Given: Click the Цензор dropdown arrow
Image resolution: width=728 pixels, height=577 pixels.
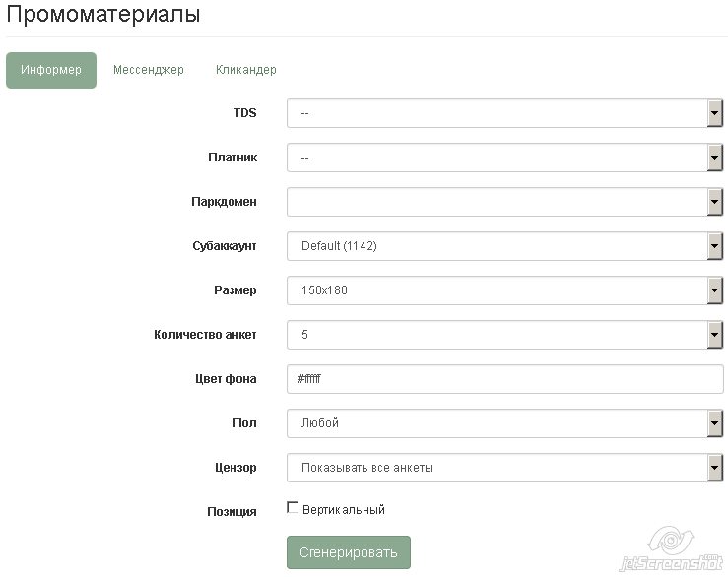Looking at the screenshot, I should [x=715, y=468].
